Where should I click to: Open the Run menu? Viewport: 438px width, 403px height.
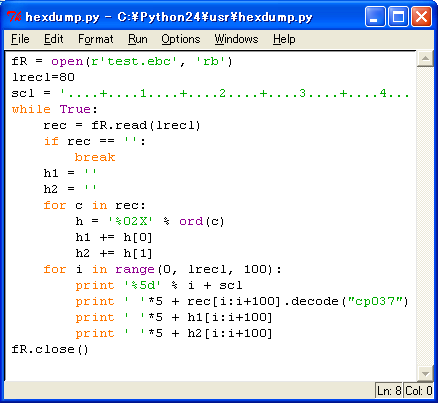[x=138, y=39]
